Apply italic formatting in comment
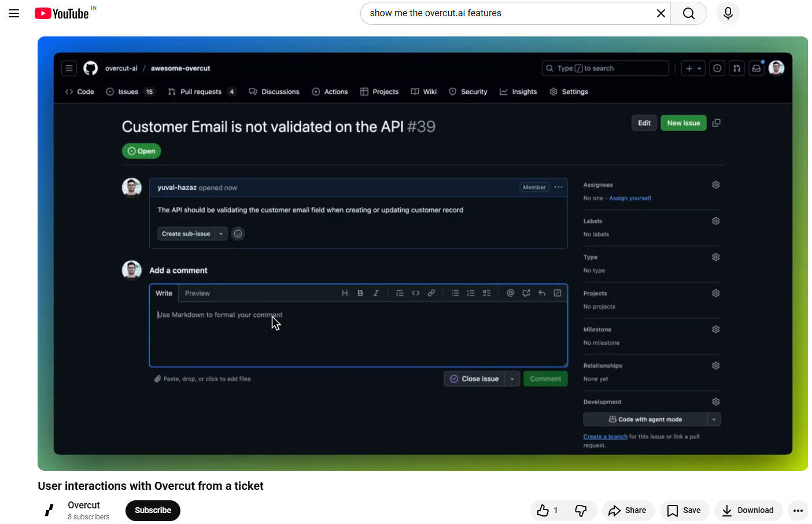Viewport: 812px width, 524px height. point(376,293)
